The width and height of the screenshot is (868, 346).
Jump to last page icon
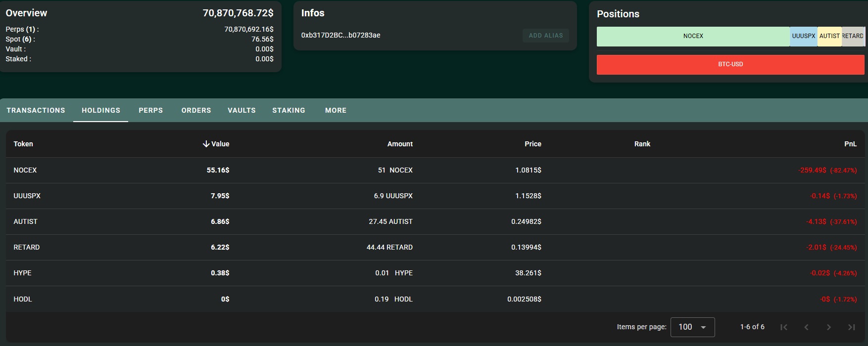[x=852, y=327]
